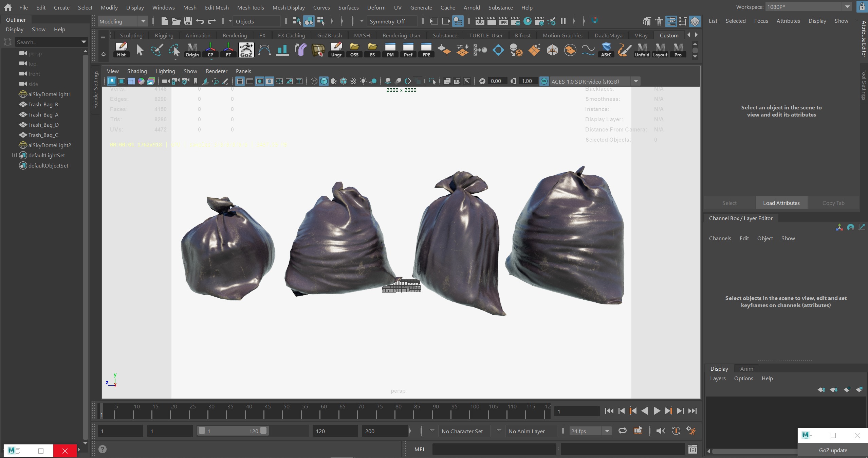Image resolution: width=868 pixels, height=458 pixels.
Task: Open the PM shelf window icon
Action: click(390, 50)
